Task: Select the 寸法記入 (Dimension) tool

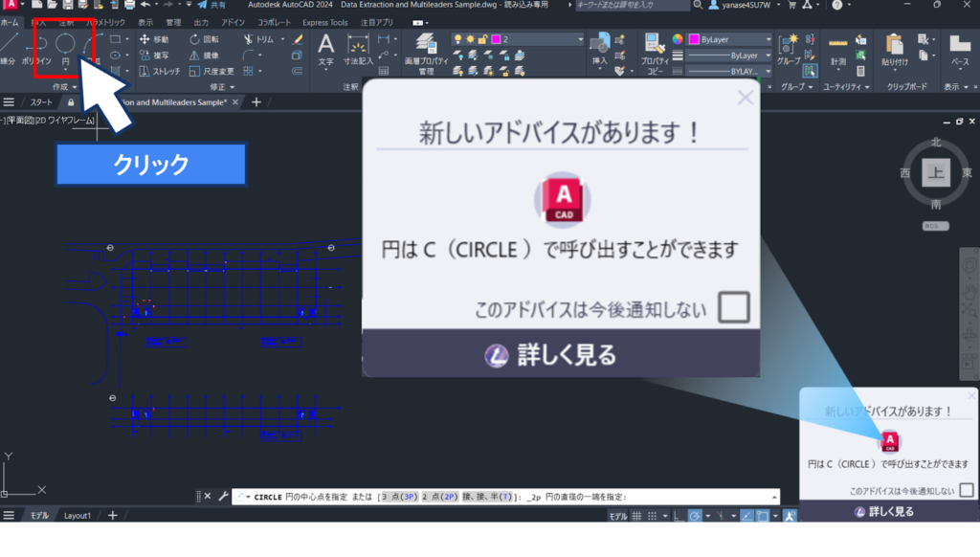Action: (358, 50)
